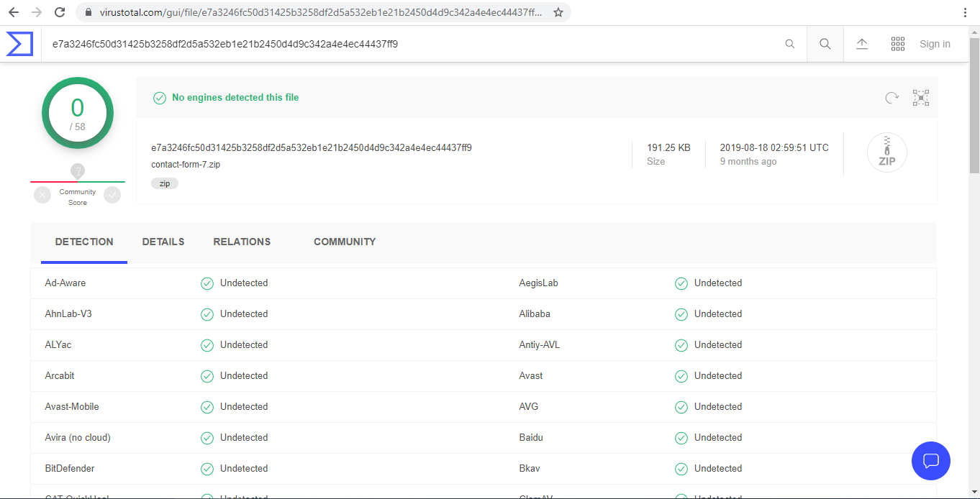Click the Avast engine name
This screenshot has height=499, width=980.
[x=531, y=376]
